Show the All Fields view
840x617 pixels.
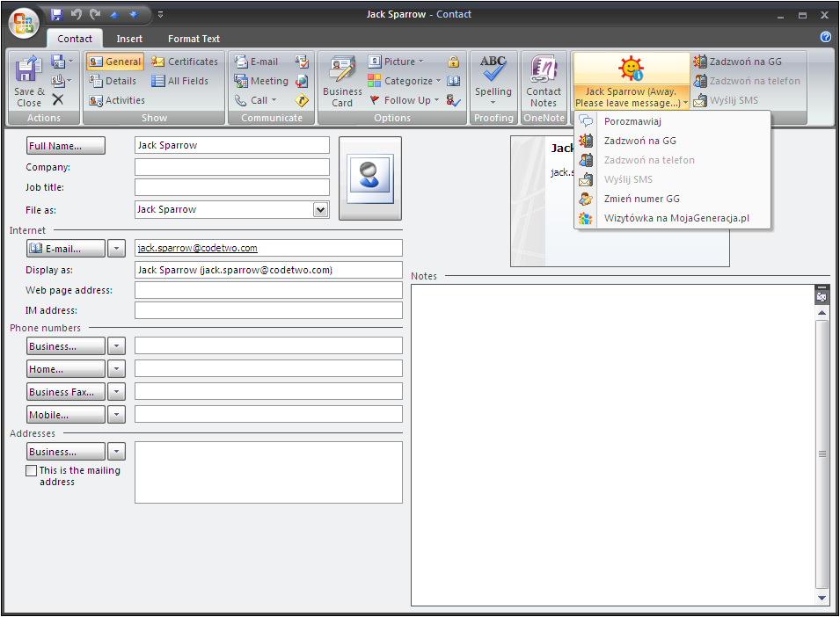pyautogui.click(x=180, y=81)
